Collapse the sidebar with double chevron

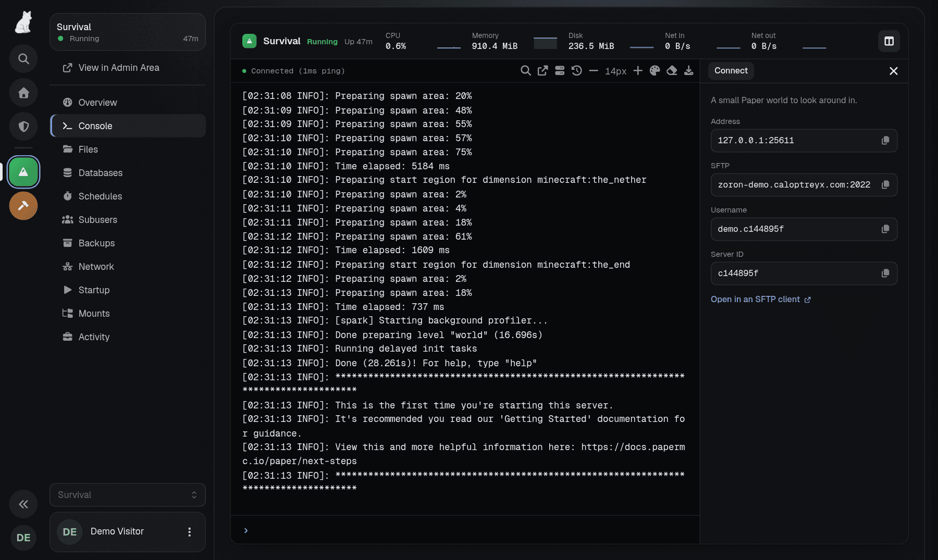pyautogui.click(x=23, y=504)
